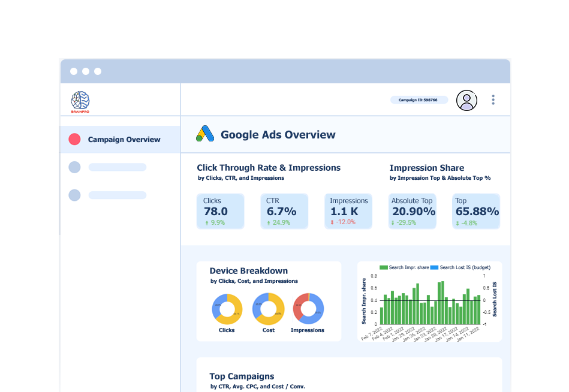The width and height of the screenshot is (569, 392).
Task: Click the CTR 6.7% metric card
Action: (x=284, y=211)
